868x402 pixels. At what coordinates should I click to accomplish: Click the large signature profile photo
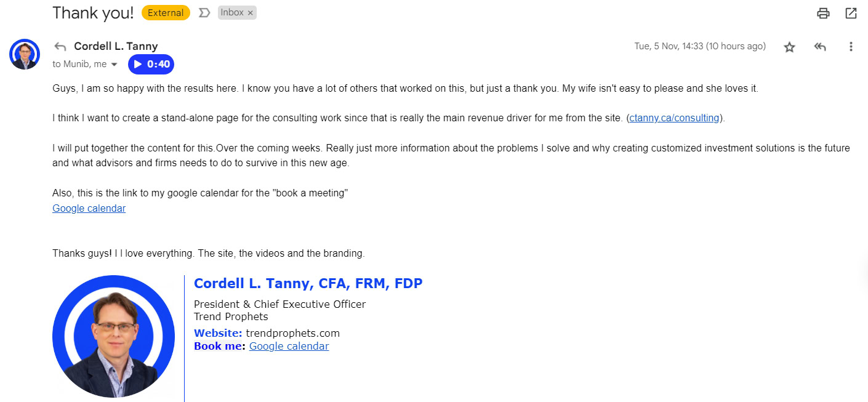113,336
